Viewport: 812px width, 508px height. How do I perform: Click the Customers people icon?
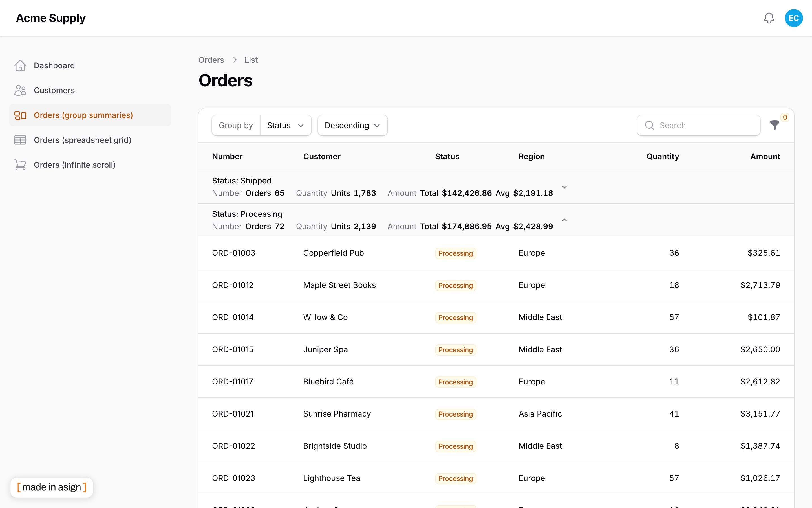pyautogui.click(x=20, y=90)
